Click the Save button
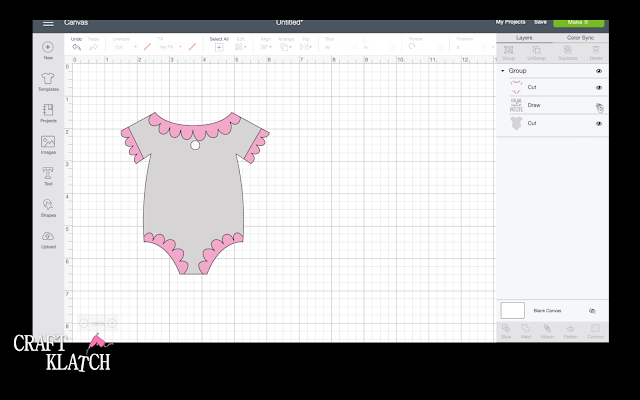This screenshot has width=640, height=400. 540,22
